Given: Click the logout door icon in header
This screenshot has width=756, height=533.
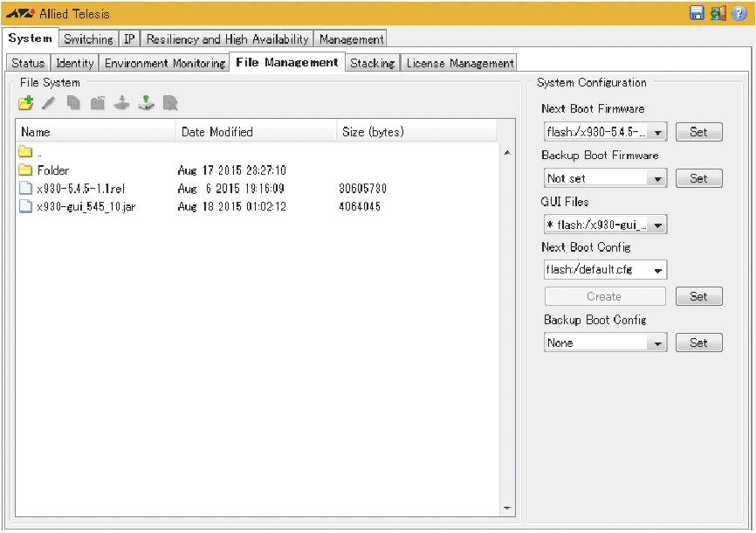Looking at the screenshot, I should pos(718,13).
